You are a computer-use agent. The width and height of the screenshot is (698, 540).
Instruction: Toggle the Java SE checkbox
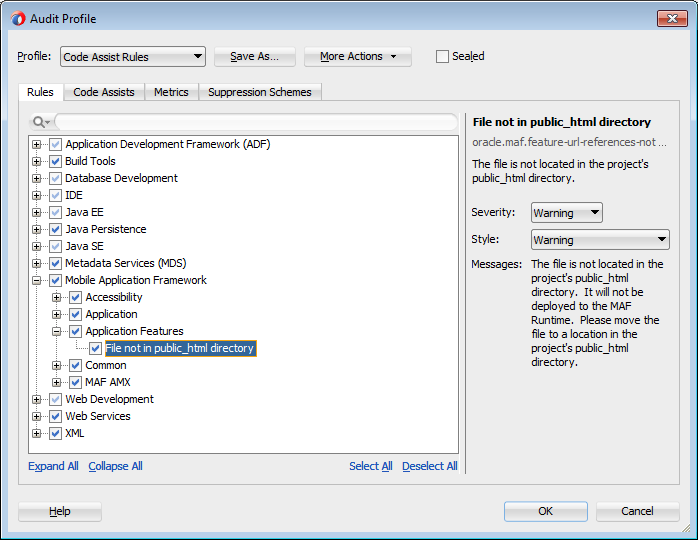pos(55,246)
